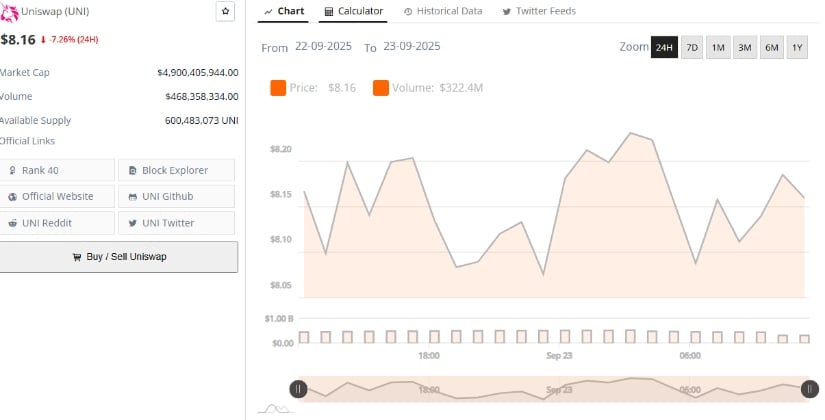
Task: Select the 1Y zoom range
Action: click(797, 47)
